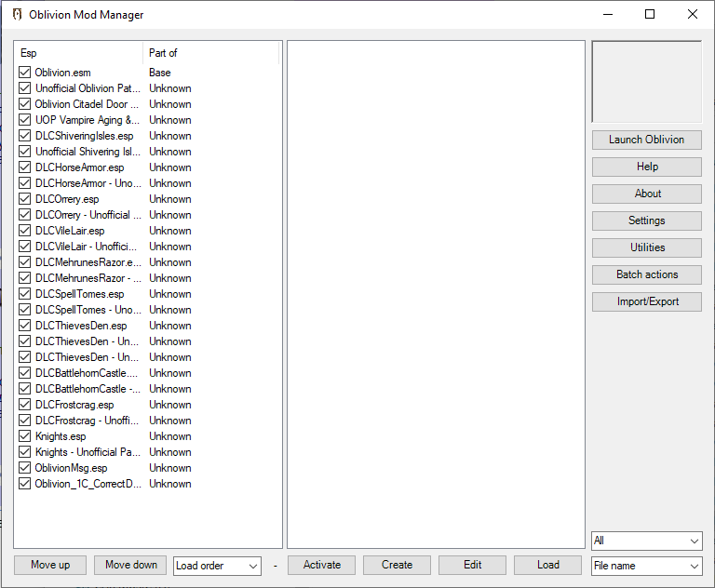Uncheck the Oblivion_1C_CorrectD... checkbox
Viewport: 715px width, 588px height.
pyautogui.click(x=24, y=484)
